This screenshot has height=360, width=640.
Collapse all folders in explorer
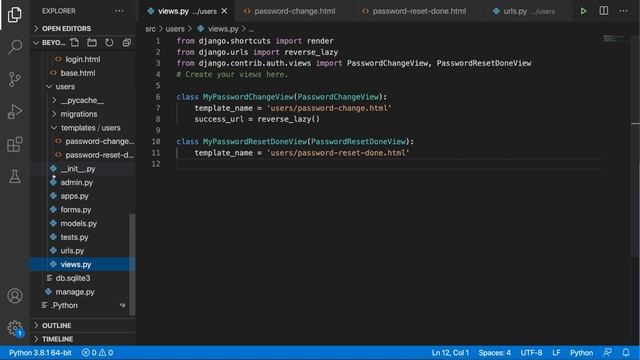(x=127, y=42)
